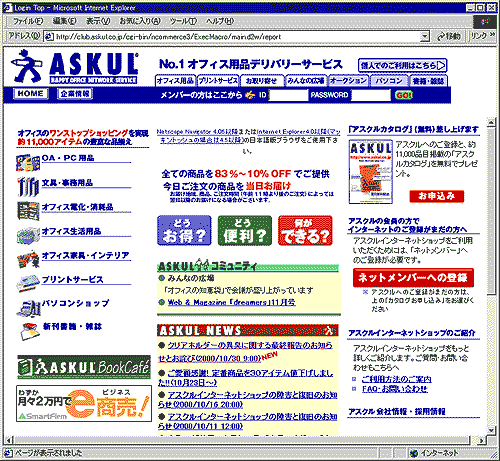The height and width of the screenshot is (461, 500).
Task: Expand the リンク links toolbar chevron
Action: point(493,35)
